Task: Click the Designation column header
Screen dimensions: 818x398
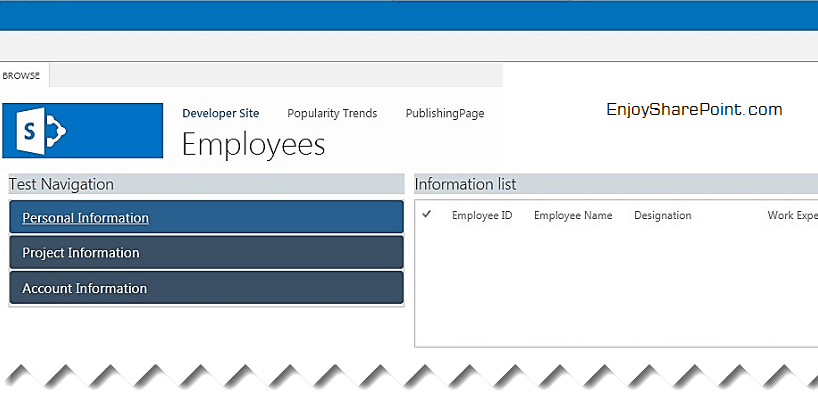Action: 663,215
